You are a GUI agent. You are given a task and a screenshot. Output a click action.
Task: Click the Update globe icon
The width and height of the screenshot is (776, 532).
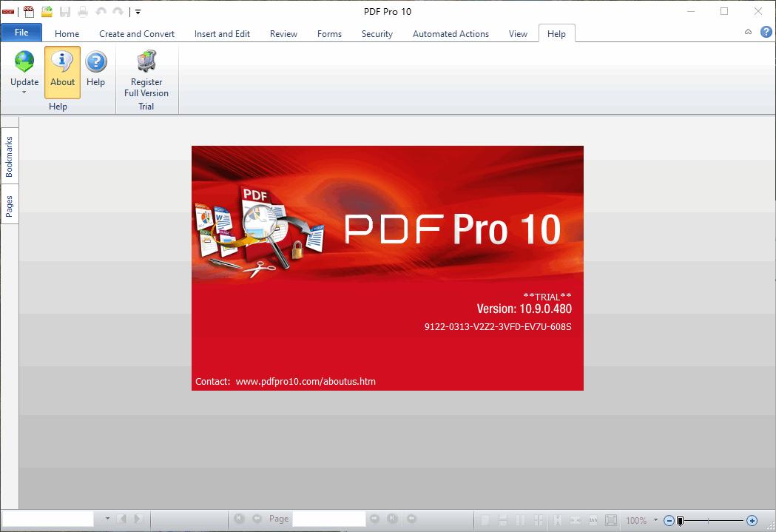pos(24,62)
